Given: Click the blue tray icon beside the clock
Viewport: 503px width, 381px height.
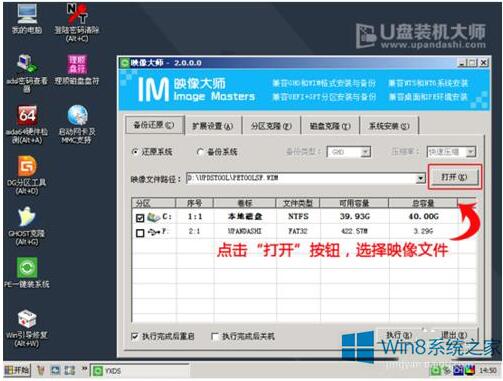Looking at the screenshot, I should (x=458, y=370).
